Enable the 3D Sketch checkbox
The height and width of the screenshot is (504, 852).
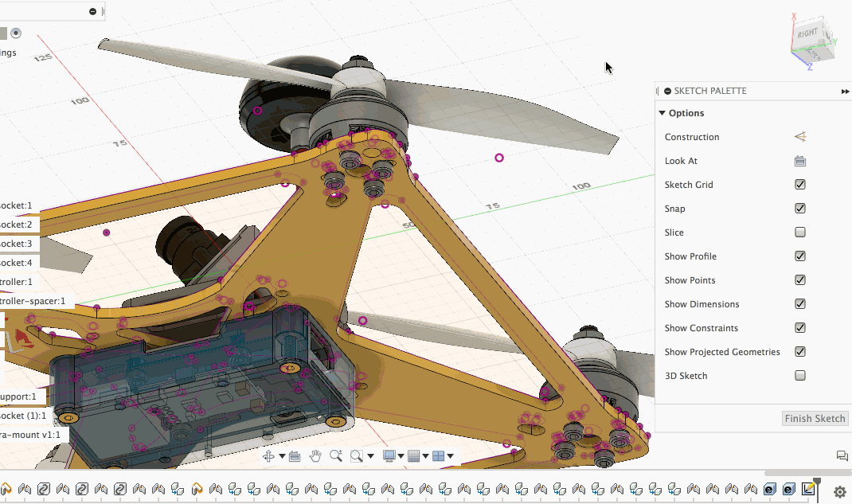[x=800, y=376]
